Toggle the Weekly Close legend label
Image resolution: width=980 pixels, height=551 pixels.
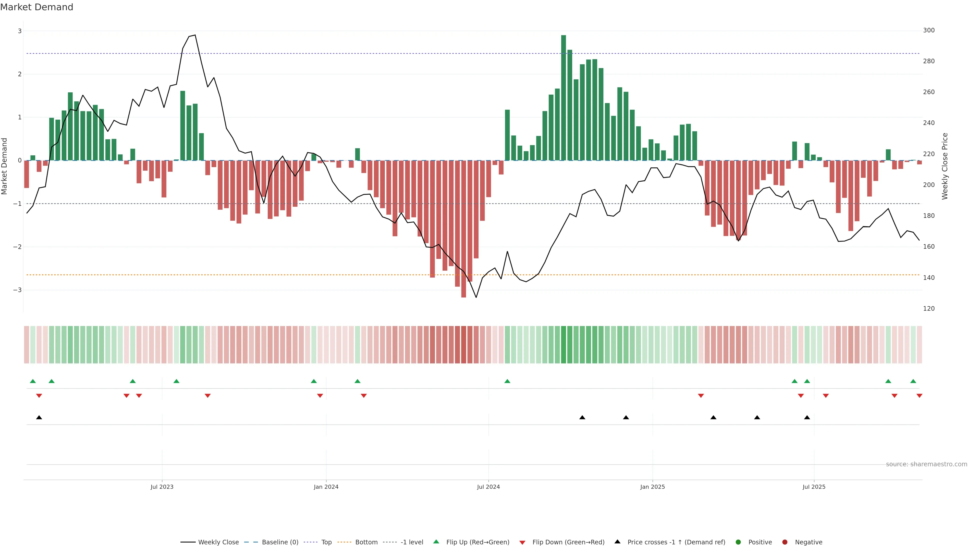pos(218,542)
